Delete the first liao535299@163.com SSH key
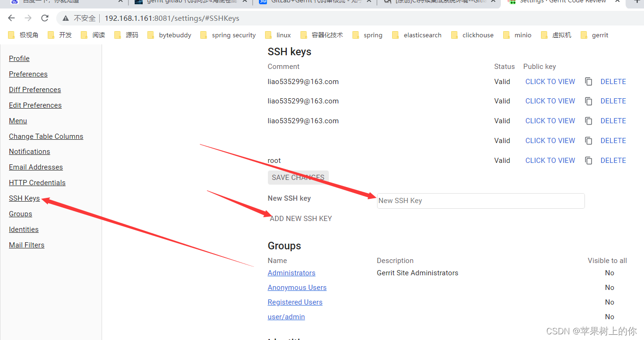The width and height of the screenshot is (644, 340). coord(613,82)
